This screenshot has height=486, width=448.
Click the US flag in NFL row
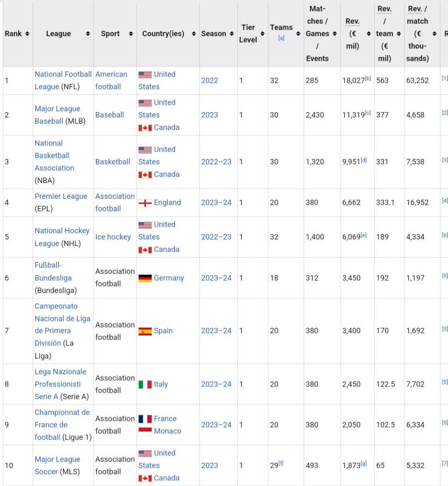coord(145,75)
